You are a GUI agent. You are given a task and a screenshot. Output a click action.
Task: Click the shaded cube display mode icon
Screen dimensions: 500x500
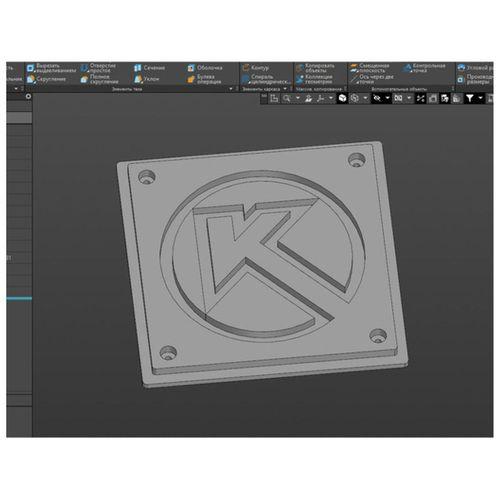pos(342,98)
